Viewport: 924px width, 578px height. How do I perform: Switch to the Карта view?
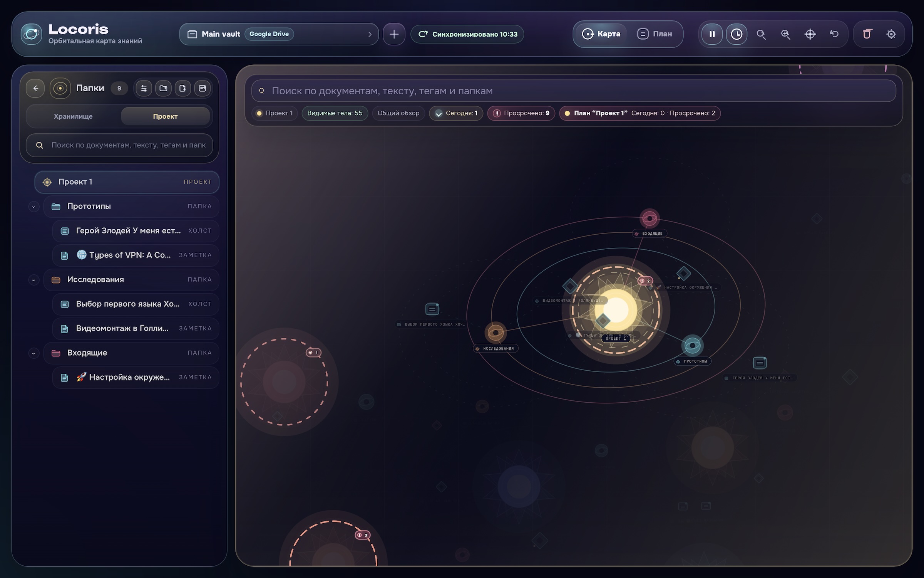coord(601,34)
